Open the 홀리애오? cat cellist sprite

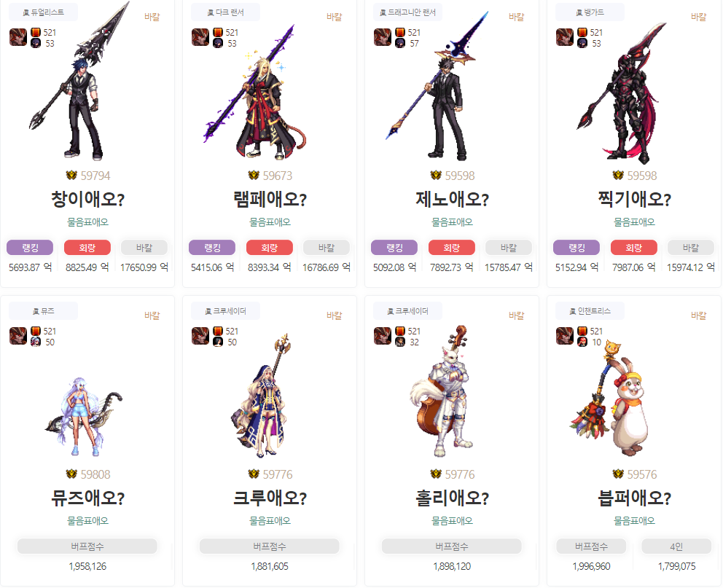pyautogui.click(x=442, y=391)
